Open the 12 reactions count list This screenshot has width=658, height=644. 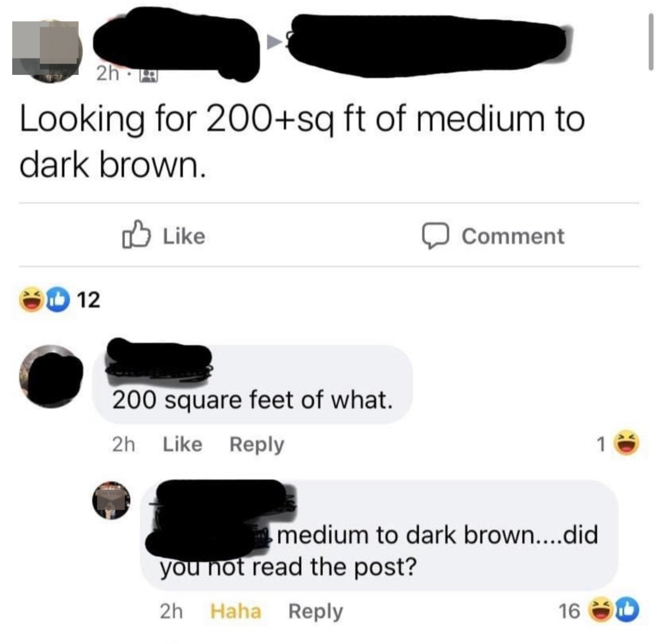(x=89, y=300)
